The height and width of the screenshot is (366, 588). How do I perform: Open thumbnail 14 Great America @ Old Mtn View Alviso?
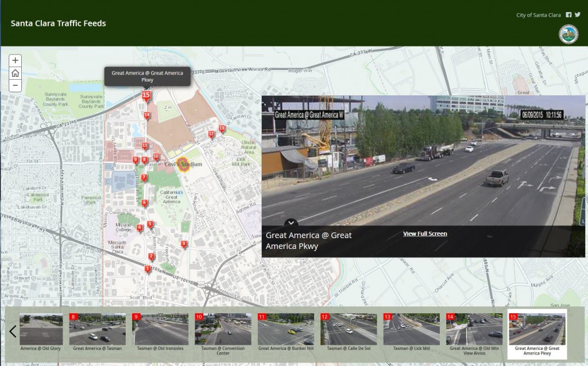(474, 334)
